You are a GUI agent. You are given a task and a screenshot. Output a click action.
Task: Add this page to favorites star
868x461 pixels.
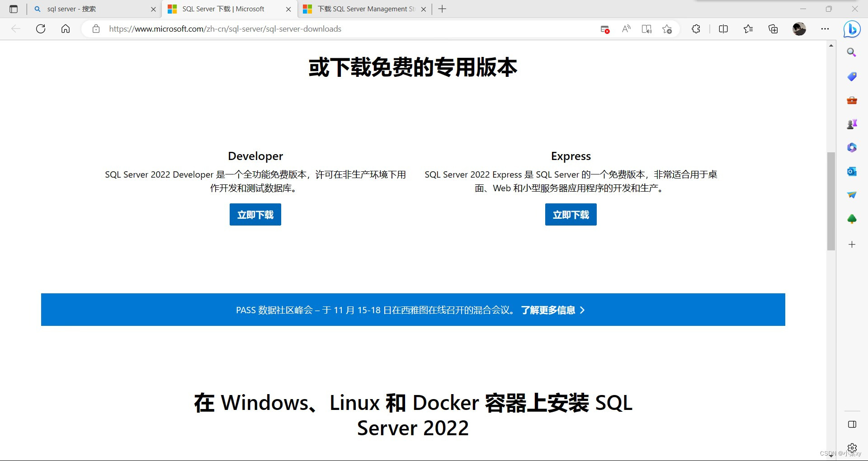pos(667,29)
